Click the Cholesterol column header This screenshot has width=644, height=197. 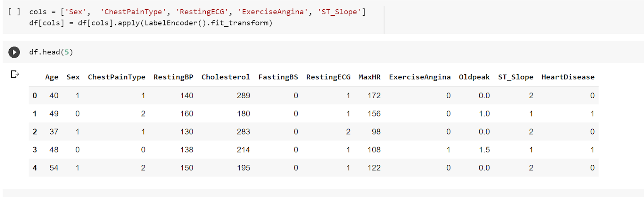(225, 77)
